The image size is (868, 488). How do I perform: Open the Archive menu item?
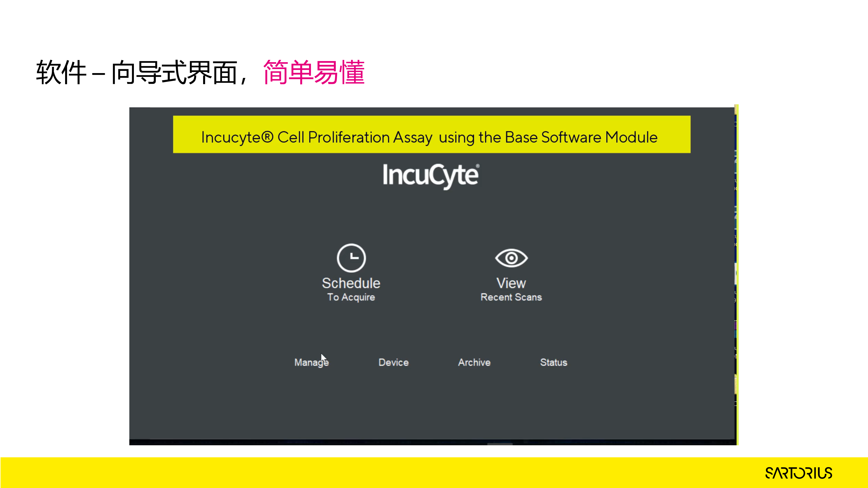pos(474,362)
